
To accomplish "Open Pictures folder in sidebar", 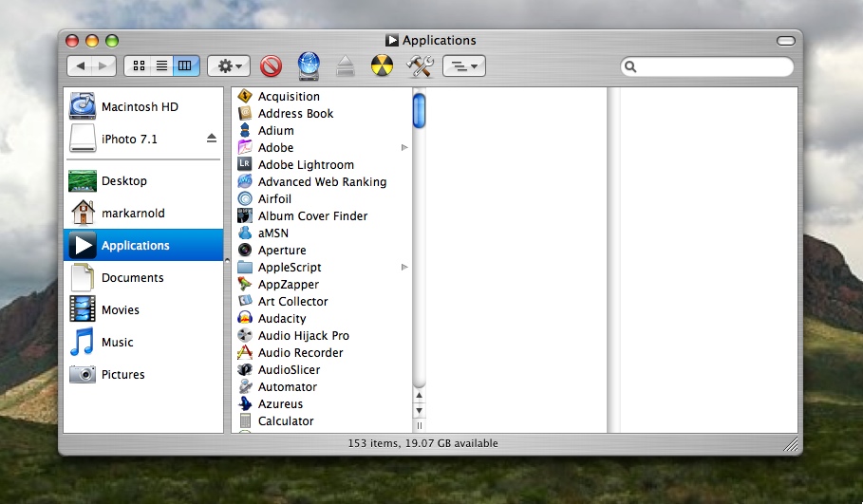I will point(143,374).
